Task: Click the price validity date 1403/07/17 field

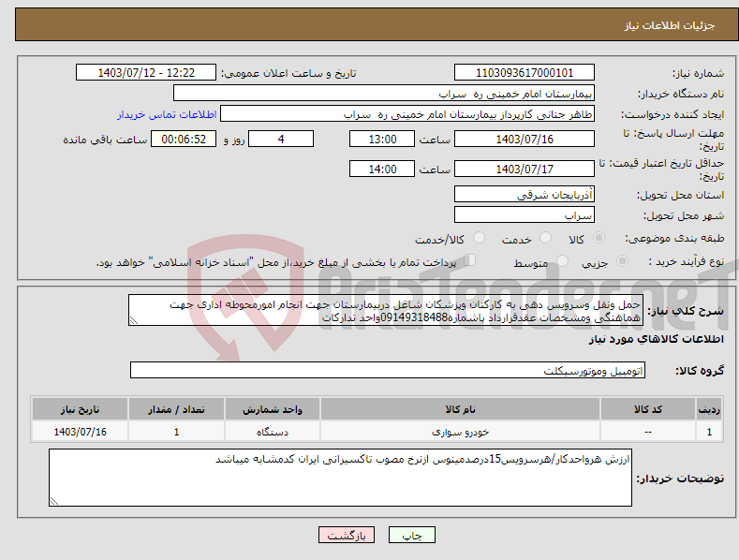Action: [x=525, y=169]
